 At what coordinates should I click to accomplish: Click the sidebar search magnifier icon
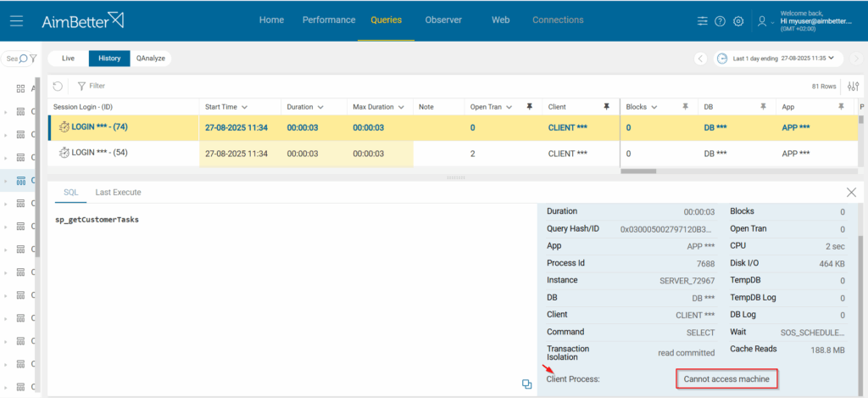click(23, 59)
